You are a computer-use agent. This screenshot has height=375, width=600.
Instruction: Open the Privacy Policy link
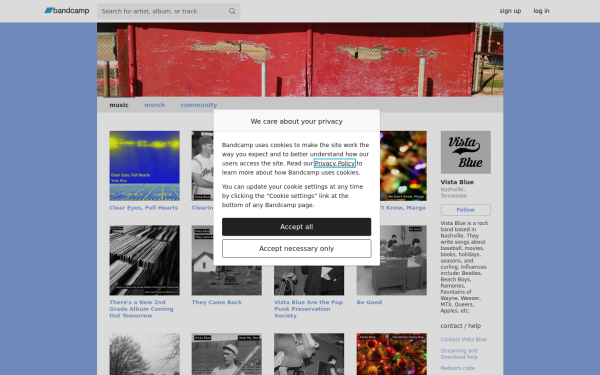click(x=335, y=163)
